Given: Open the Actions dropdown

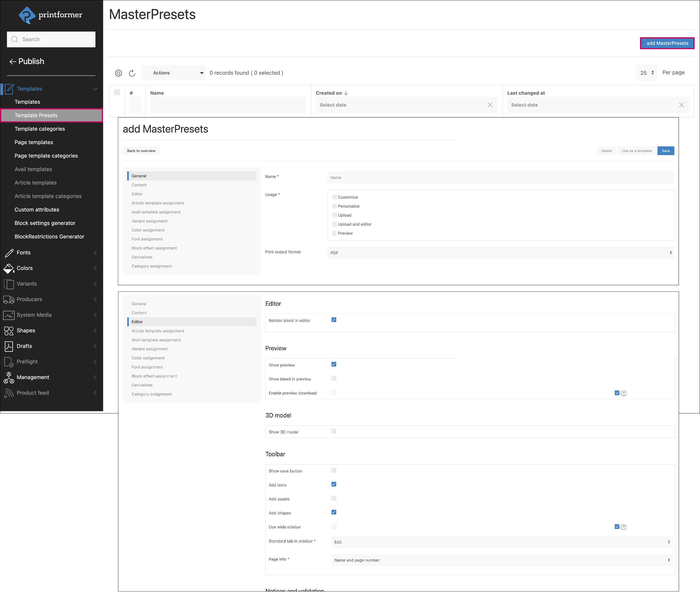Looking at the screenshot, I should pos(174,72).
